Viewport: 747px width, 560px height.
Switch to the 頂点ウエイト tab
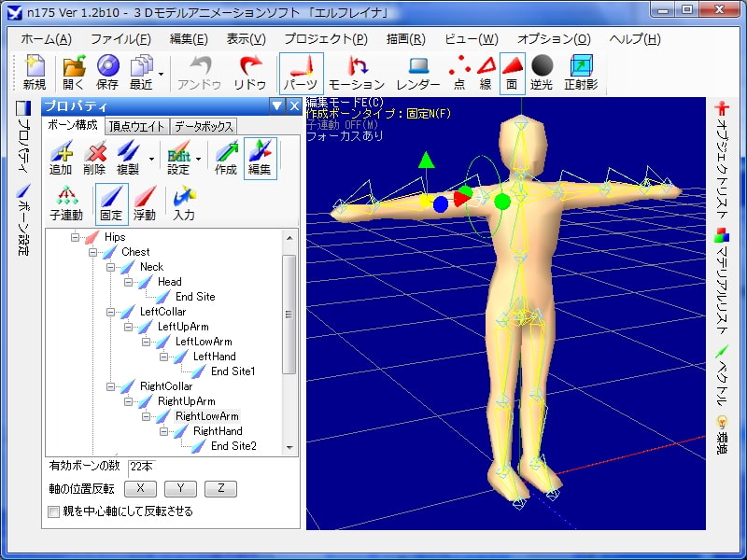click(136, 126)
